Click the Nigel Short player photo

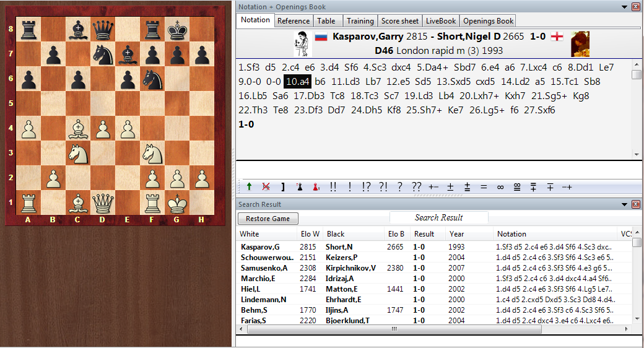point(580,44)
